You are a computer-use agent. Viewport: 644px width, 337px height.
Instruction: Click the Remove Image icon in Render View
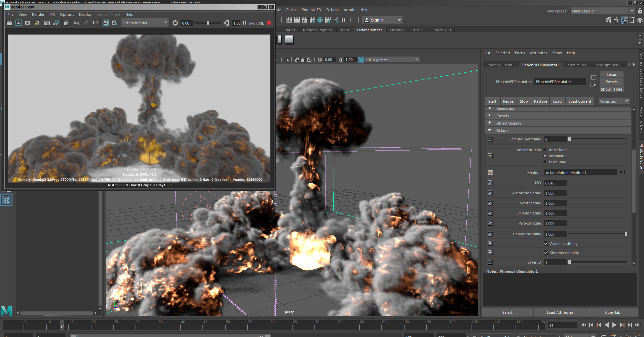click(x=115, y=23)
